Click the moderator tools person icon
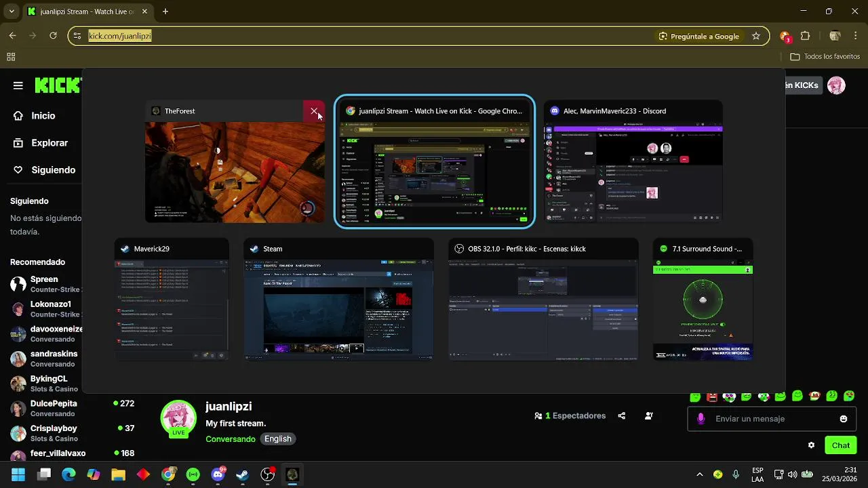This screenshot has width=868, height=488. pyautogui.click(x=649, y=415)
